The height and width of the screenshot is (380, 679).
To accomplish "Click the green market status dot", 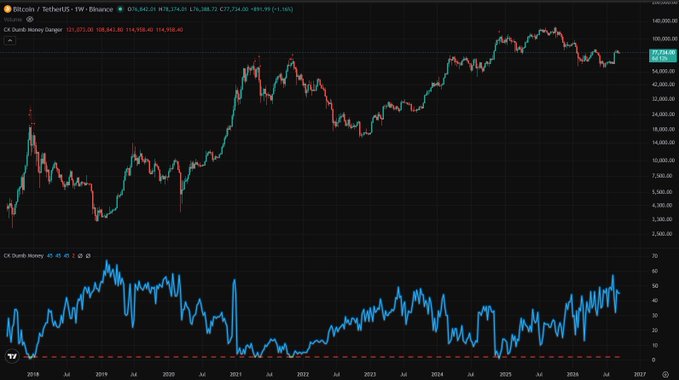I will [x=120, y=9].
